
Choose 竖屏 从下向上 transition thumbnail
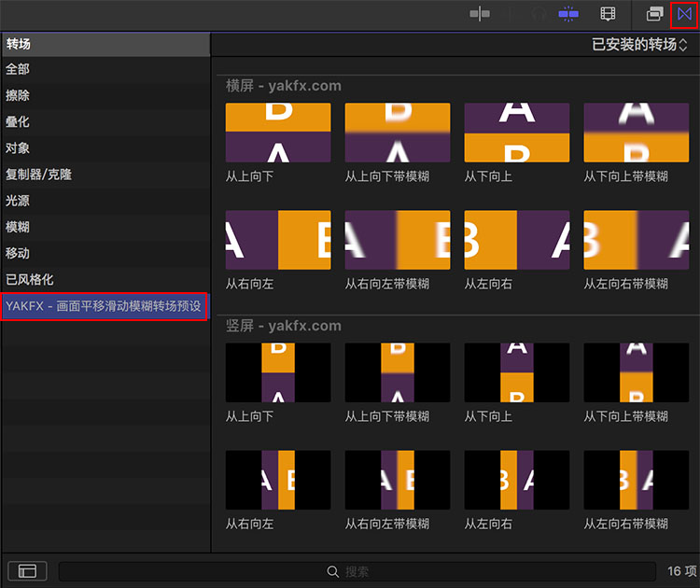tap(517, 372)
